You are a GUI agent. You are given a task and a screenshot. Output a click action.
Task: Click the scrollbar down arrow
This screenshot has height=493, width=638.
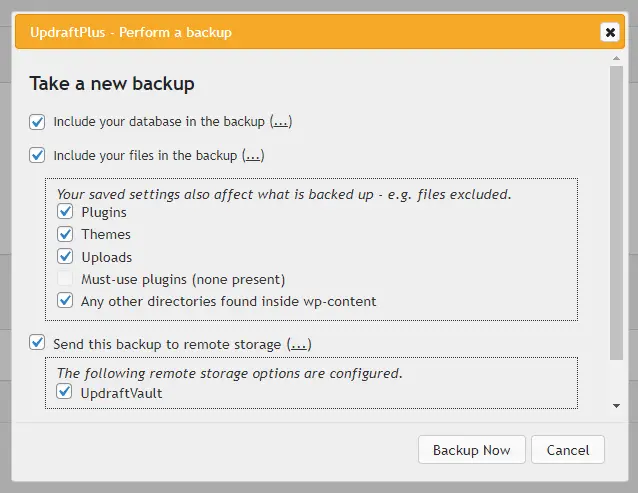(616, 405)
